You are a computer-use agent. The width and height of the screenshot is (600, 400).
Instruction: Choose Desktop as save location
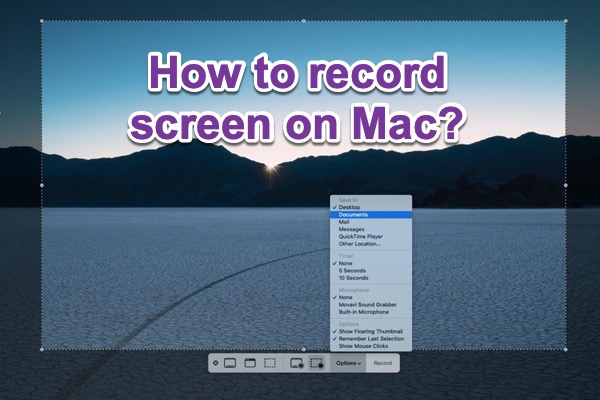pyautogui.click(x=350, y=207)
